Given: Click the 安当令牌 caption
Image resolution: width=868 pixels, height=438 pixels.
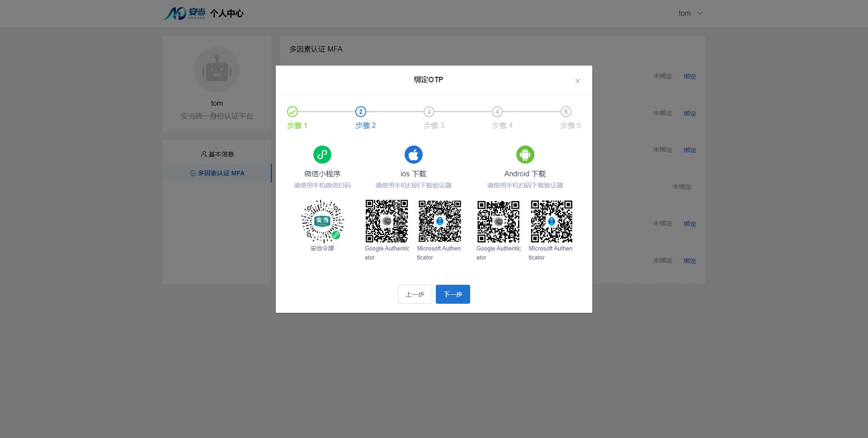Looking at the screenshot, I should [x=322, y=248].
